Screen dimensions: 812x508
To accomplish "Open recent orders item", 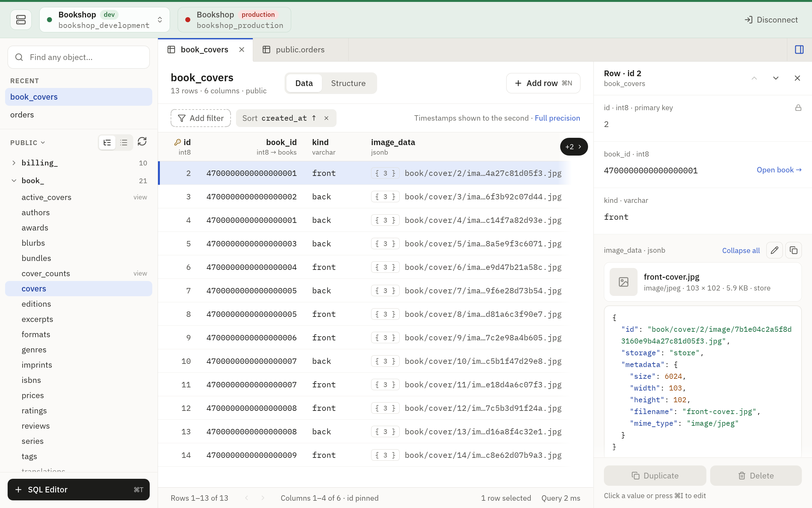I will pos(79,115).
